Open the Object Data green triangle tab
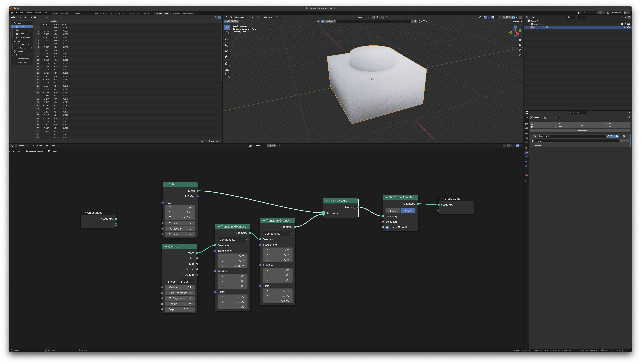This screenshot has width=641, height=364. click(x=527, y=171)
